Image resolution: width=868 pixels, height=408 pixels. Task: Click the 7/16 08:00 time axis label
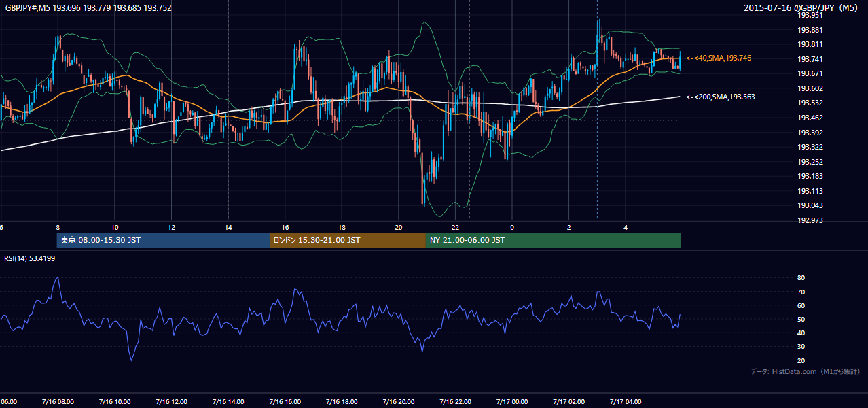coord(58,402)
